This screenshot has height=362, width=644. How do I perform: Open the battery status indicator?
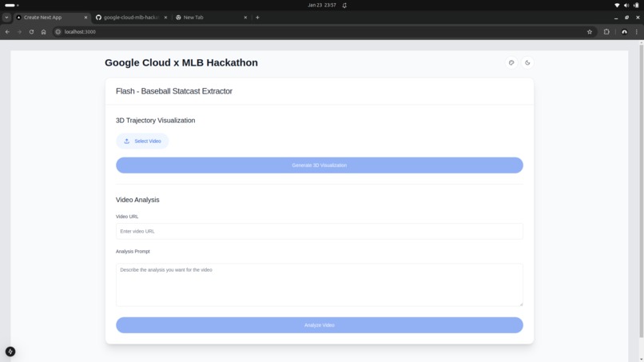pos(636,6)
